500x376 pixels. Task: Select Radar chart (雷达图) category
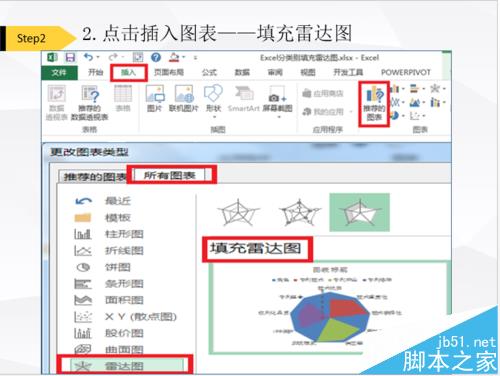tap(127, 366)
